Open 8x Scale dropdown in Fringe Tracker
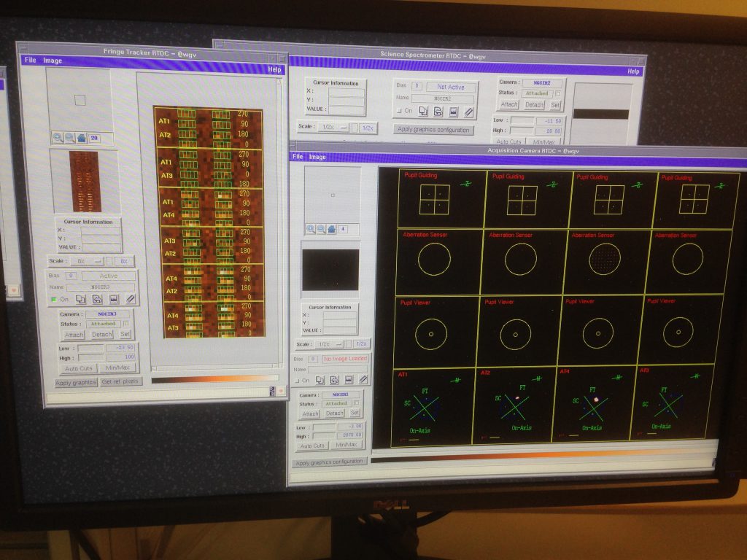The image size is (747, 560). pos(88,261)
